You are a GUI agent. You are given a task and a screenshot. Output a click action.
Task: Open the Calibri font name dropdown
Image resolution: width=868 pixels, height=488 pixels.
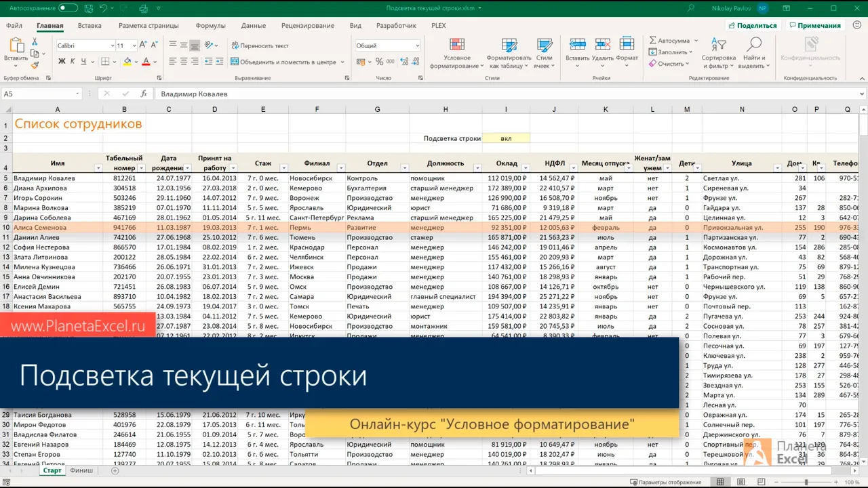click(113, 45)
